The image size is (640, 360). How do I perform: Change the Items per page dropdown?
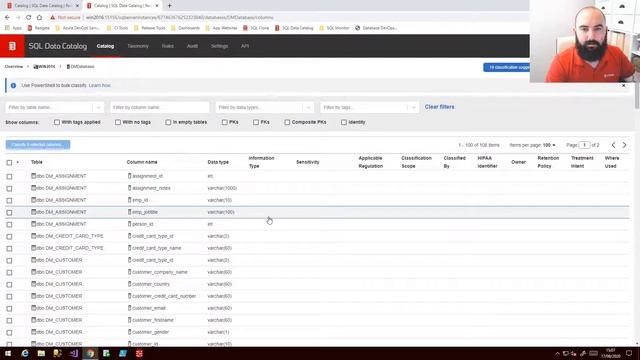pyautogui.click(x=549, y=145)
